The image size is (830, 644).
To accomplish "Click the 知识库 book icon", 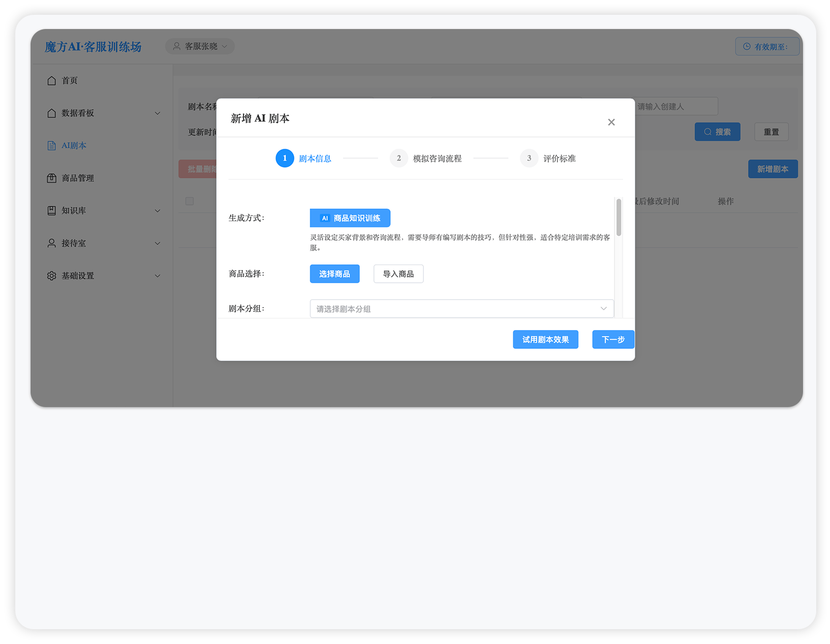I will 51,211.
